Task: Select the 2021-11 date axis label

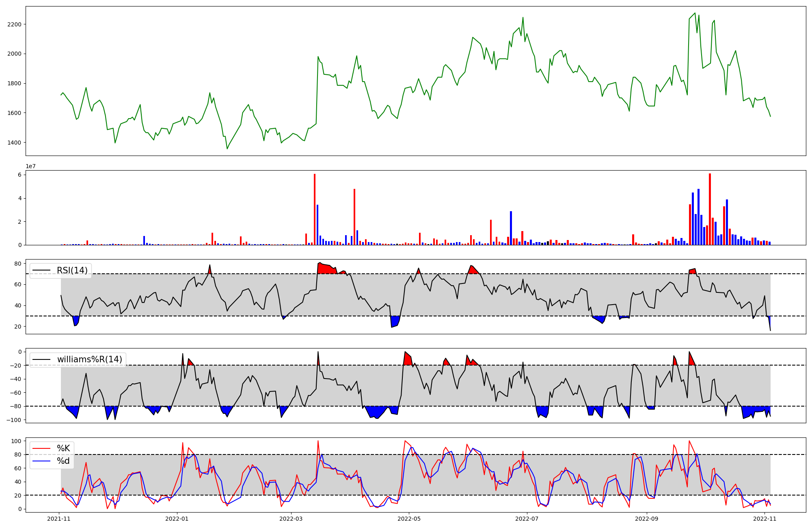Action: (59, 519)
